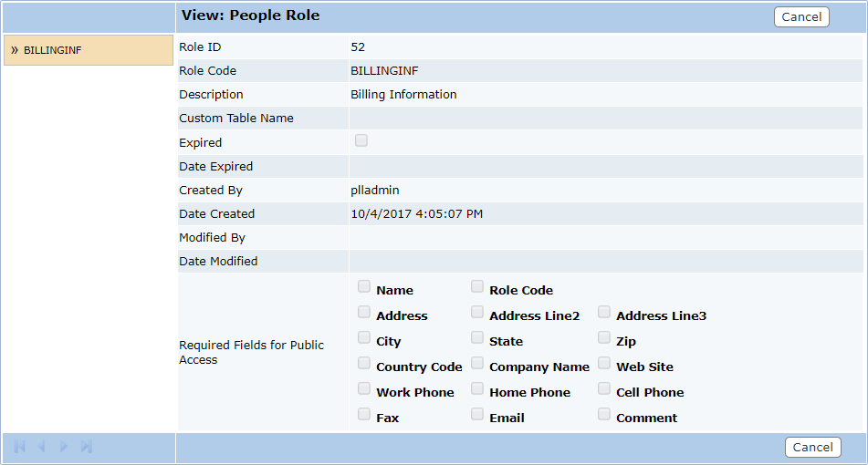Check the Zip required field box
Image resolution: width=868 pixels, height=465 pixels.
(604, 337)
